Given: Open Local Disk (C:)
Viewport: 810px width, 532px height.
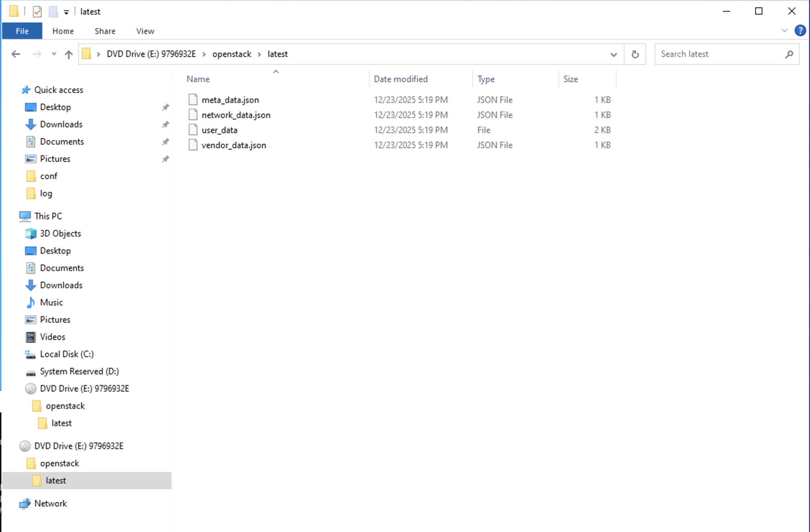Looking at the screenshot, I should point(67,354).
